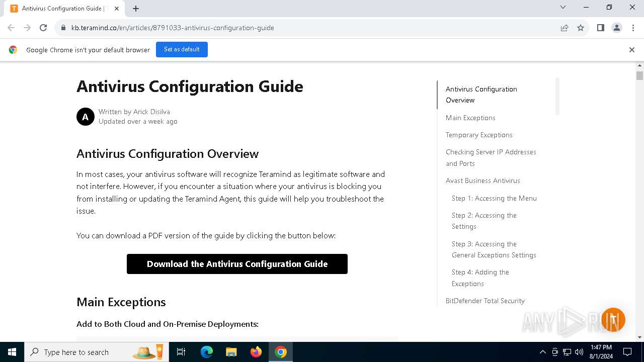Dismiss the default browser notification bar
The height and width of the screenshot is (362, 644).
[x=632, y=50]
